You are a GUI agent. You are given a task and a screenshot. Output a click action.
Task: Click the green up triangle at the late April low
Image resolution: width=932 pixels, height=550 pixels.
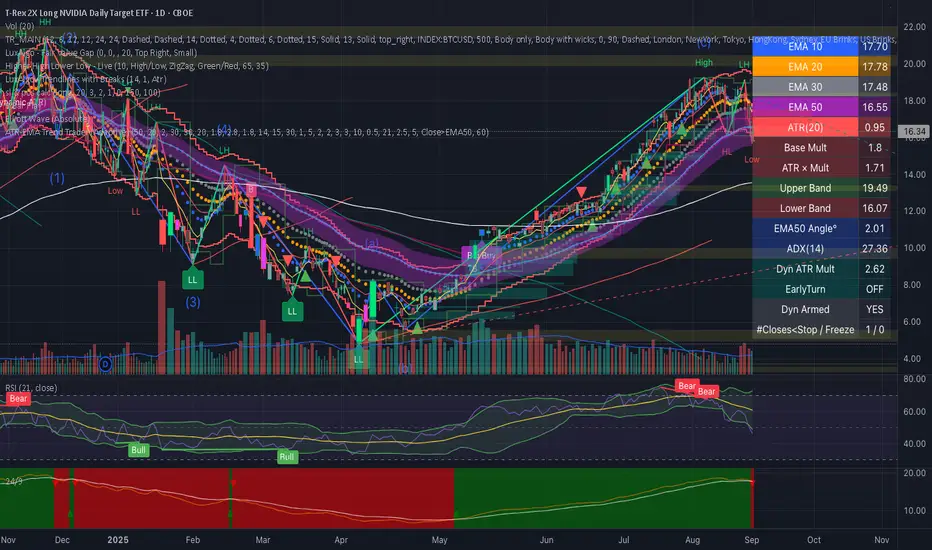click(417, 328)
